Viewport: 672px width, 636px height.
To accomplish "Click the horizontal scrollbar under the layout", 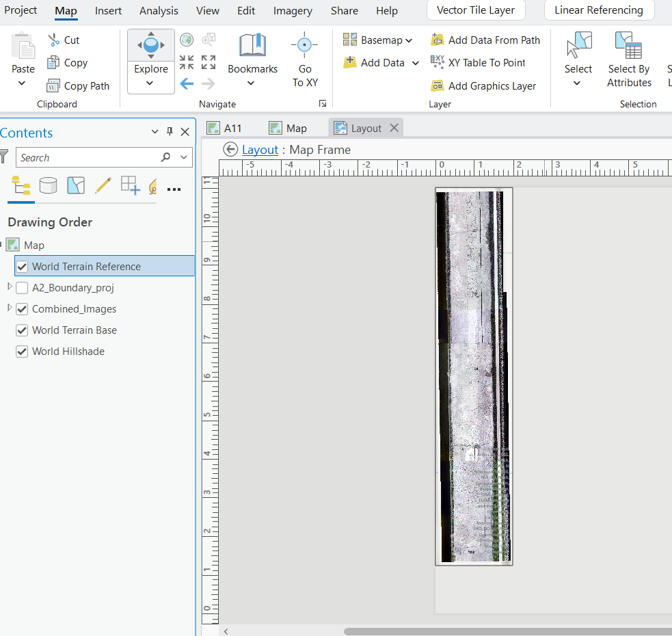I will 508,631.
